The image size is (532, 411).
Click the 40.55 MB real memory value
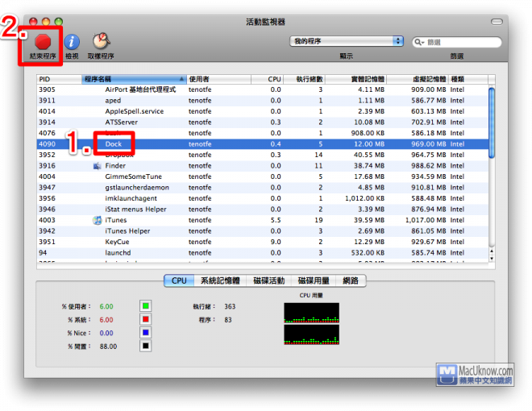(369, 155)
